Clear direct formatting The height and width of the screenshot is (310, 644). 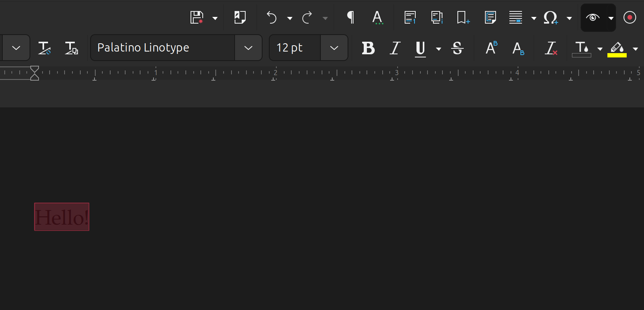click(551, 48)
